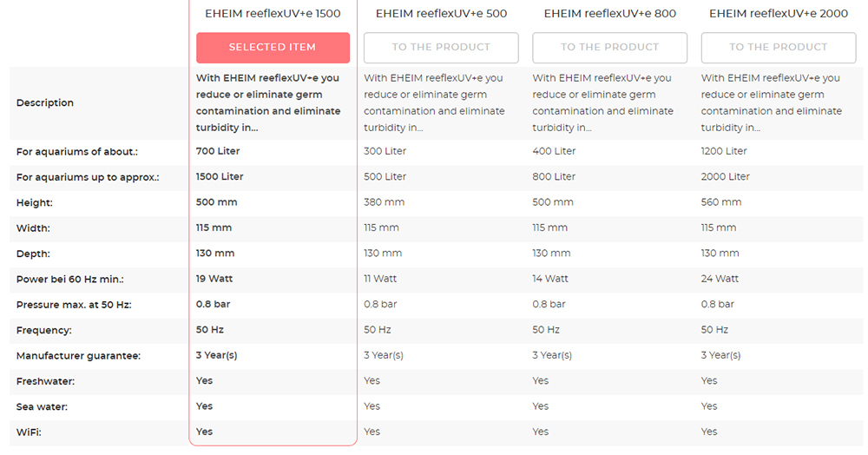This screenshot has width=868, height=455.
Task: Click the SELECTED ITEM button
Action: click(x=273, y=48)
